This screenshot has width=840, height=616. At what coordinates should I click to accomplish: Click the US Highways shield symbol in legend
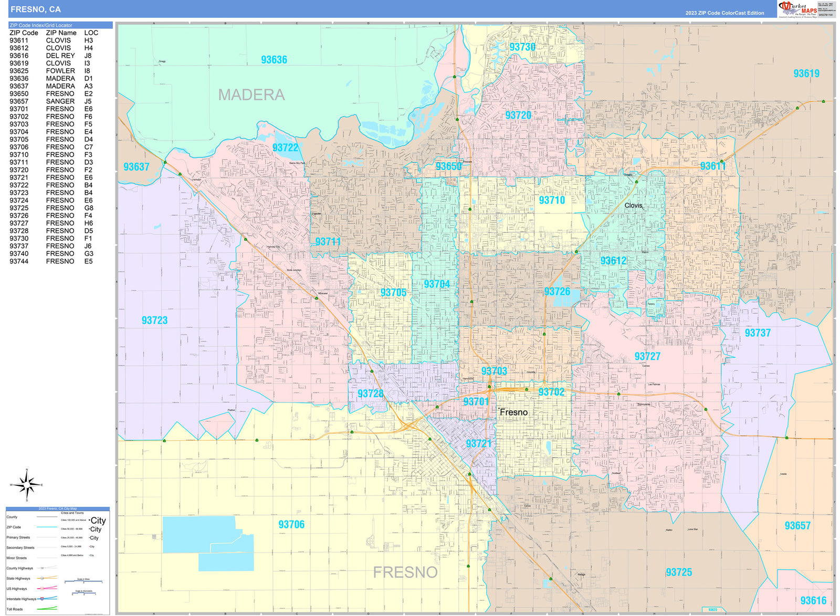pos(42,588)
